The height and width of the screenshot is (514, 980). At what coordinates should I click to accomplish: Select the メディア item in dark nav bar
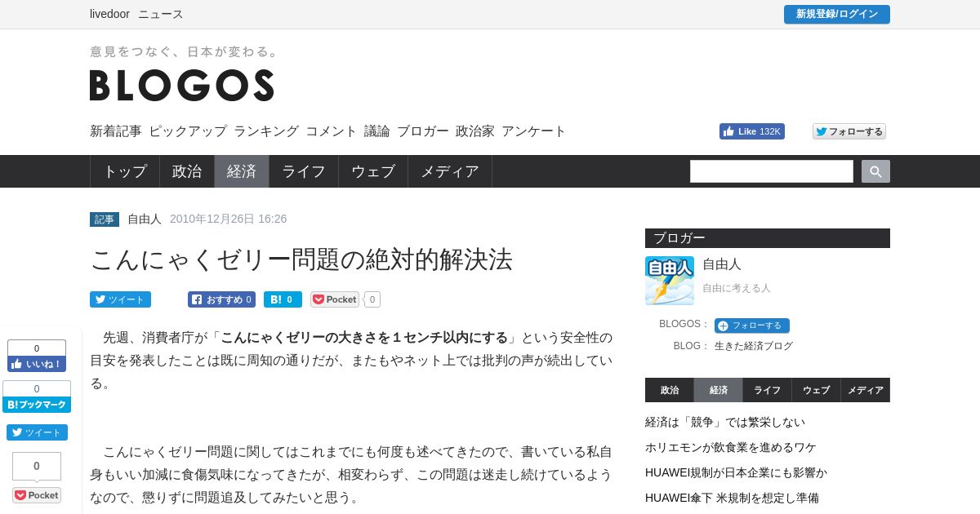450,171
